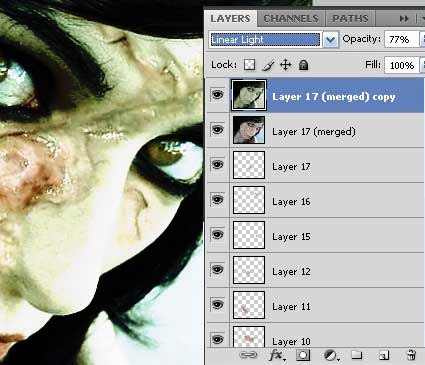Hide Layer 12 using its eye icon

[x=217, y=270]
